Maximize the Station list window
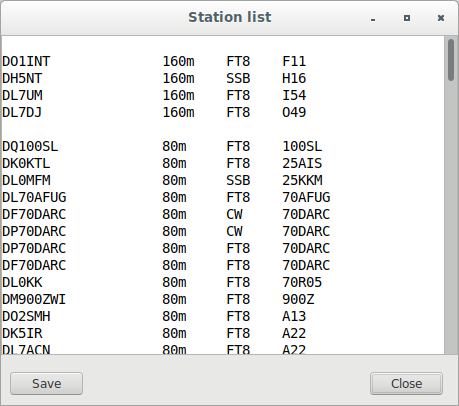 click(x=407, y=18)
